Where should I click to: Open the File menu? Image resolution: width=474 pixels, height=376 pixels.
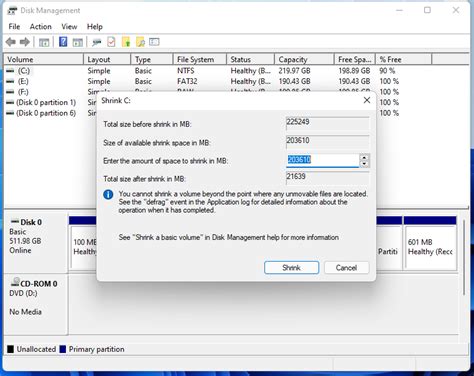click(x=14, y=27)
